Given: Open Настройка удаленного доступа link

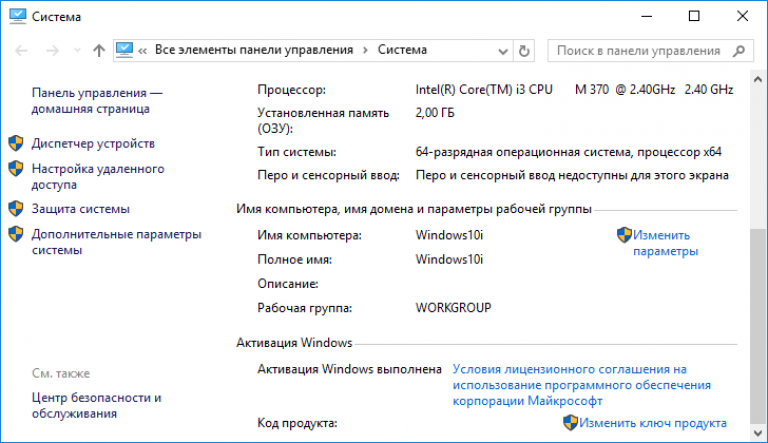Looking at the screenshot, I should (98, 176).
